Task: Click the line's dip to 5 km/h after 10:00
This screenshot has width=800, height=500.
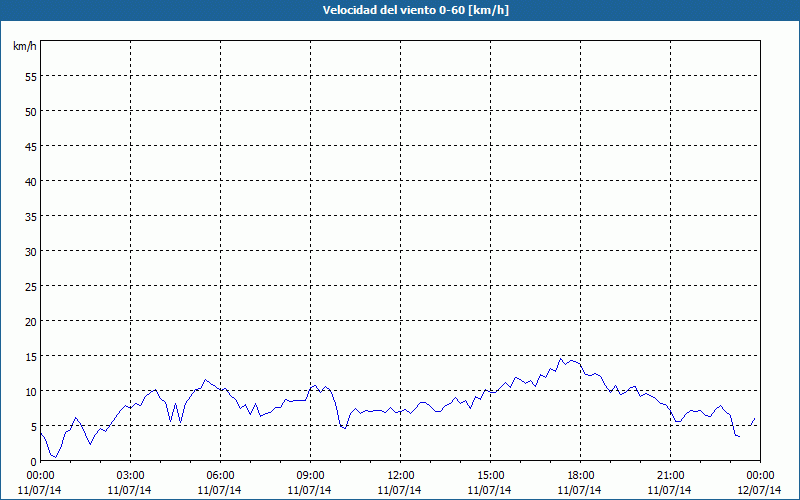Action: (x=345, y=428)
